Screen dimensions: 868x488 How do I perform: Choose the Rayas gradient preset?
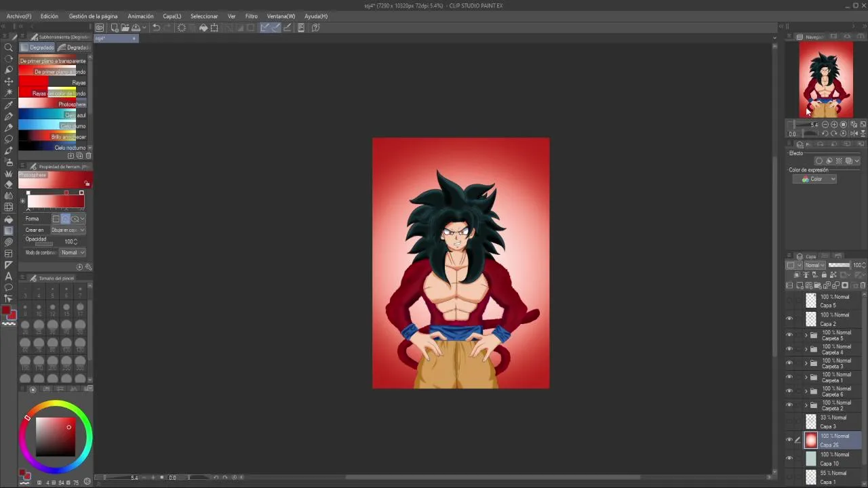pos(52,82)
